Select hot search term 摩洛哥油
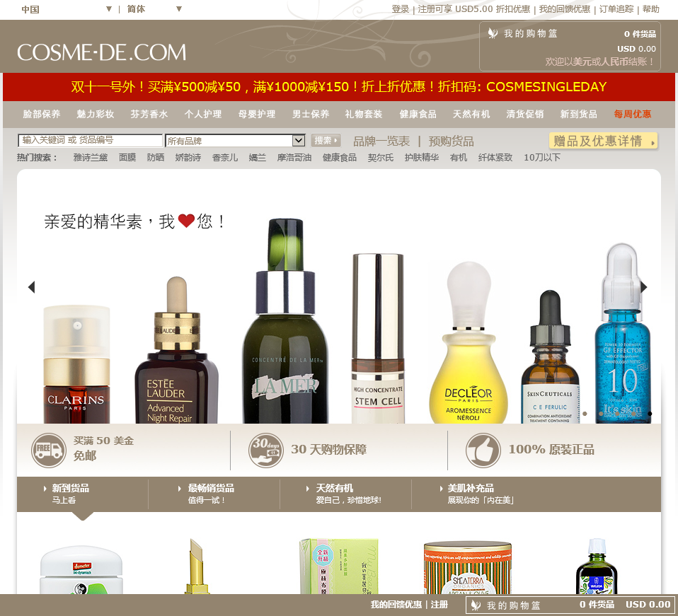This screenshot has height=616, width=678. [x=294, y=158]
